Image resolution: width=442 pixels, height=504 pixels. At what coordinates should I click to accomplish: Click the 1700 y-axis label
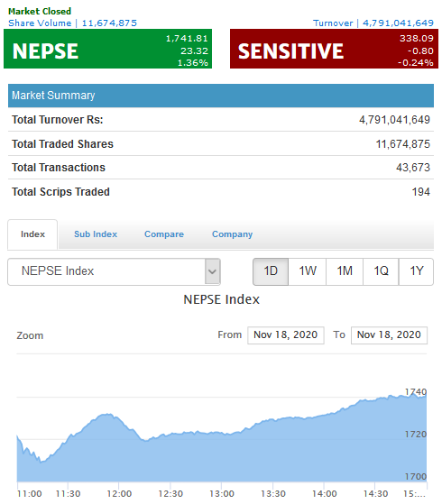tap(416, 476)
